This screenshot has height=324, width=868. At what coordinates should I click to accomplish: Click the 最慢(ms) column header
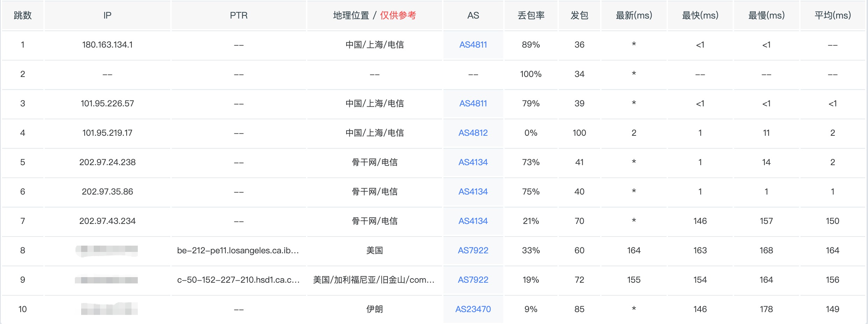coord(766,15)
